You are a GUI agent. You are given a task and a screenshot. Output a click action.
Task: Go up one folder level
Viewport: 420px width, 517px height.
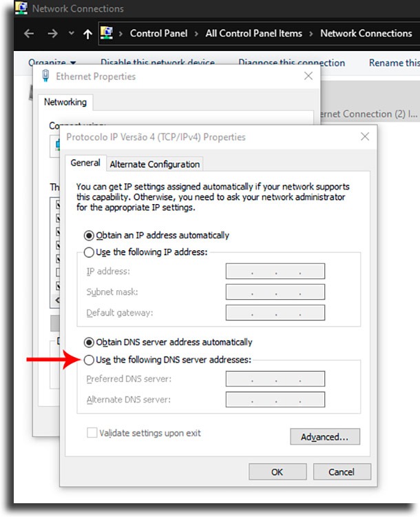[x=87, y=34]
